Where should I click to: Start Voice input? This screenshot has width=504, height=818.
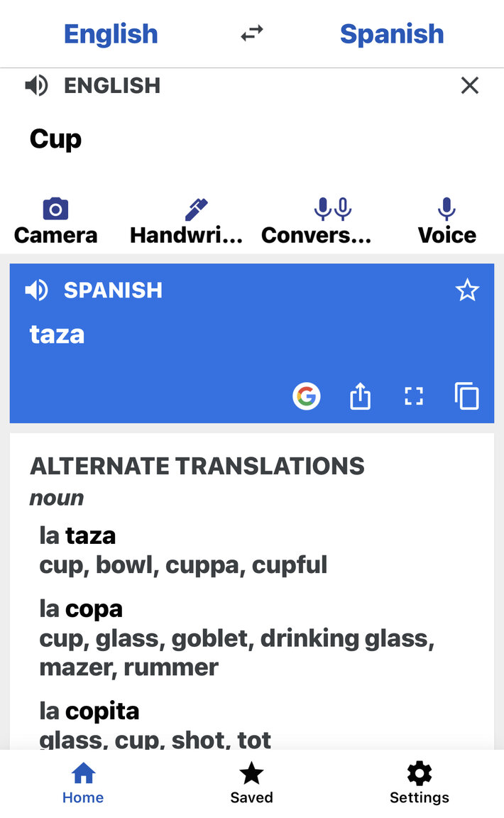click(447, 222)
